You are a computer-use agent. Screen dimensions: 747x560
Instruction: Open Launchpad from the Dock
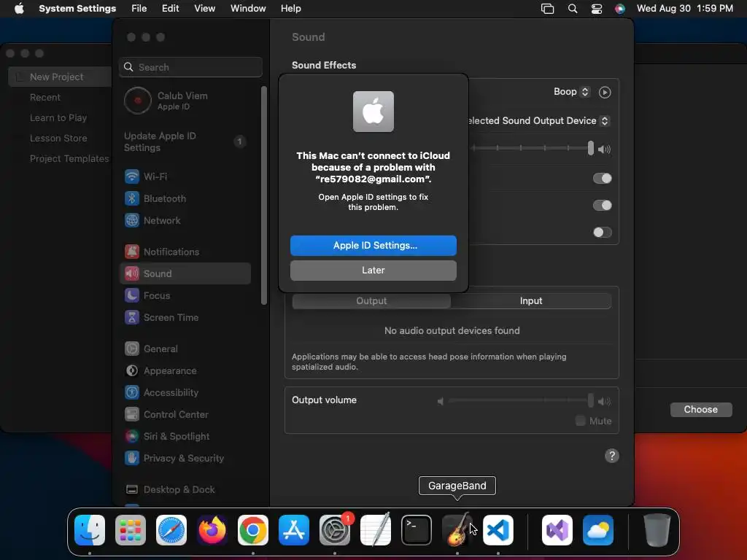tap(131, 529)
